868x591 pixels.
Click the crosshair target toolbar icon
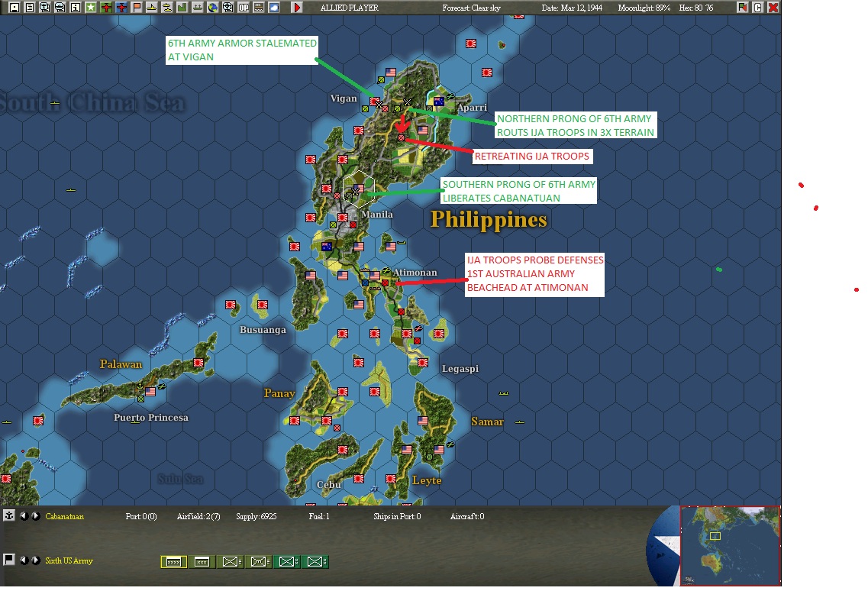(227, 8)
